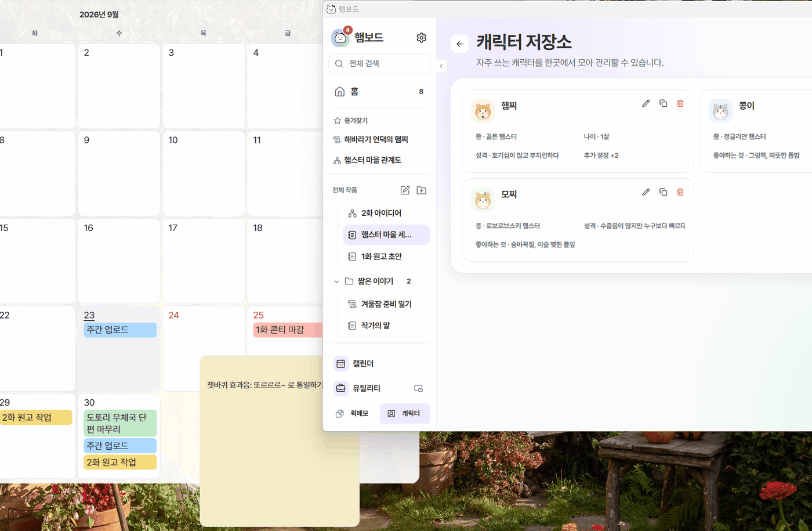Show 추가 설정 +2 on 햄찌 card
The width and height of the screenshot is (812, 531).
coord(601,156)
